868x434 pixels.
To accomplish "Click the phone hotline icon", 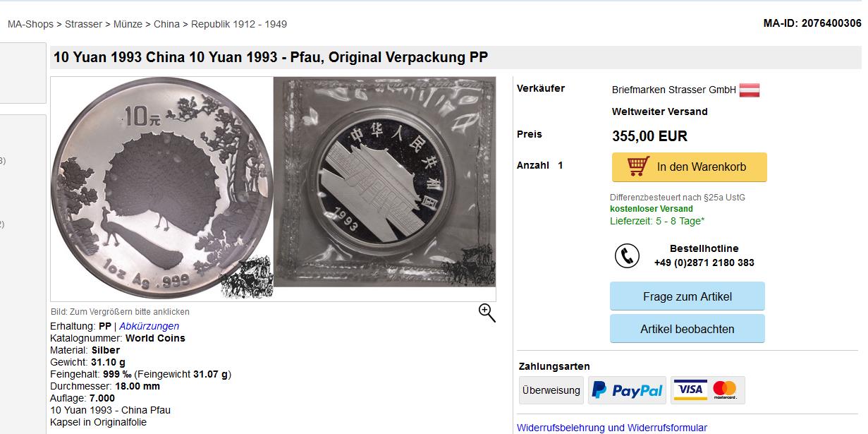I will [627, 255].
